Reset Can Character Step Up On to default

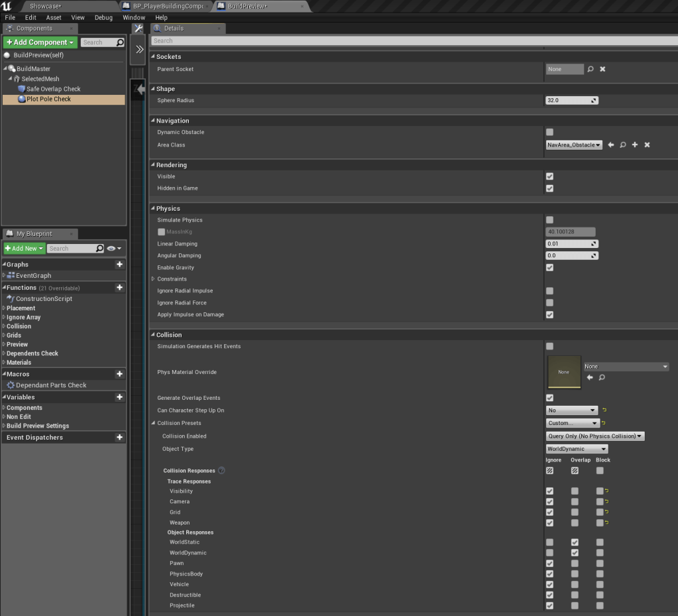604,410
